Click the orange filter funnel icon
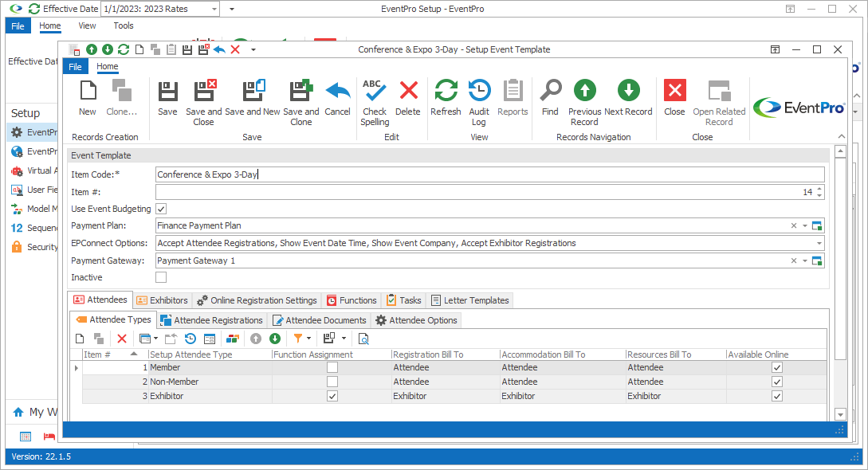 298,338
